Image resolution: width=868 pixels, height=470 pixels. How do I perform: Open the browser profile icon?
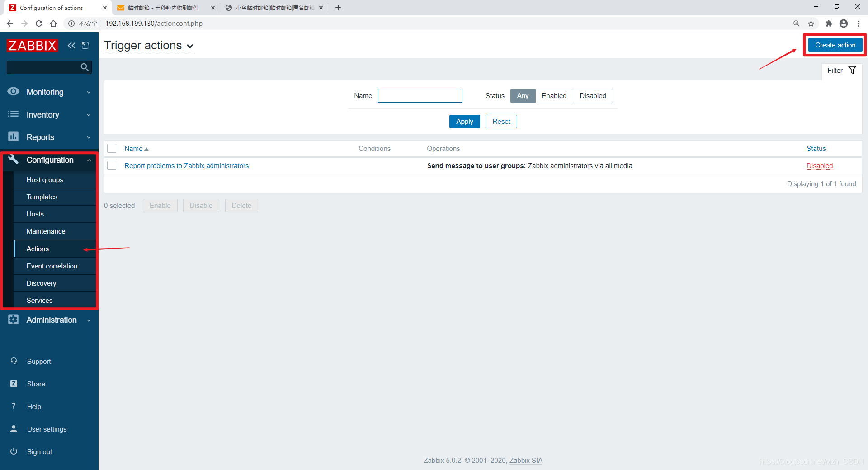point(844,23)
